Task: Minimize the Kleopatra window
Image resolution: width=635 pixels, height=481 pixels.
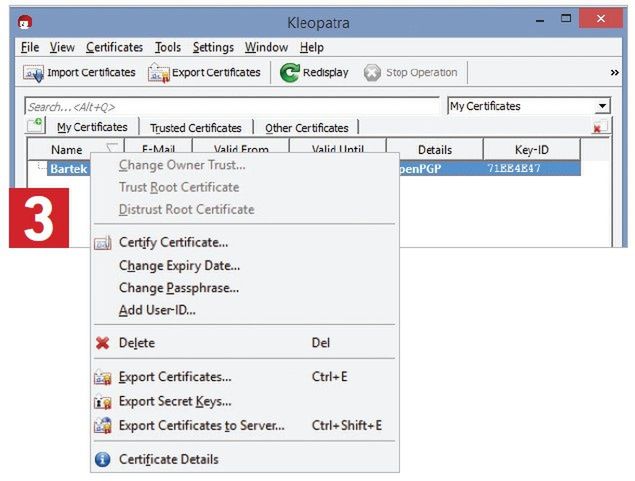Action: 539,19
